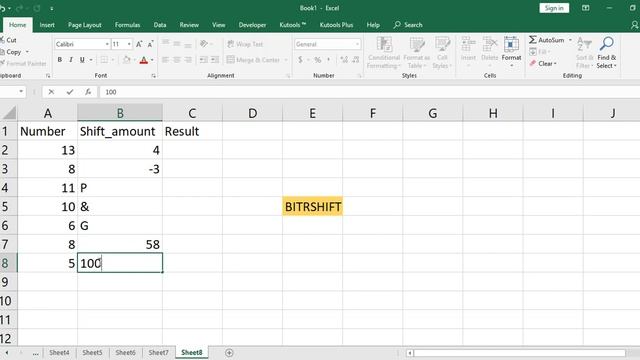
Task: Open the Page Layout tab
Action: click(x=84, y=25)
